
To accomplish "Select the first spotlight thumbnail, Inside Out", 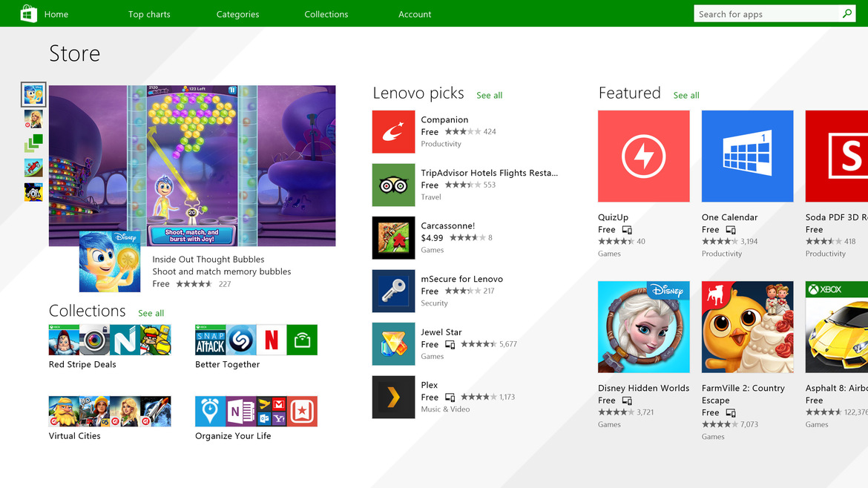I will (33, 95).
